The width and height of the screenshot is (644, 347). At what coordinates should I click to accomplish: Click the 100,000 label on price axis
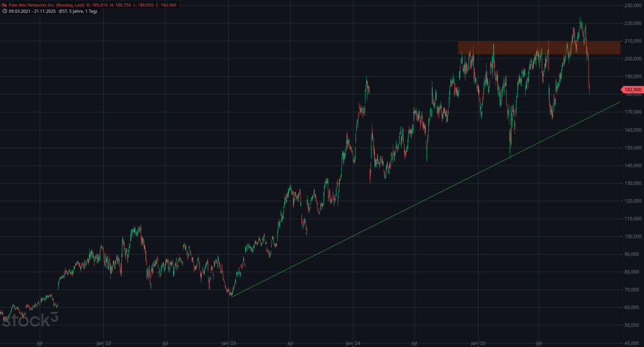click(632, 236)
